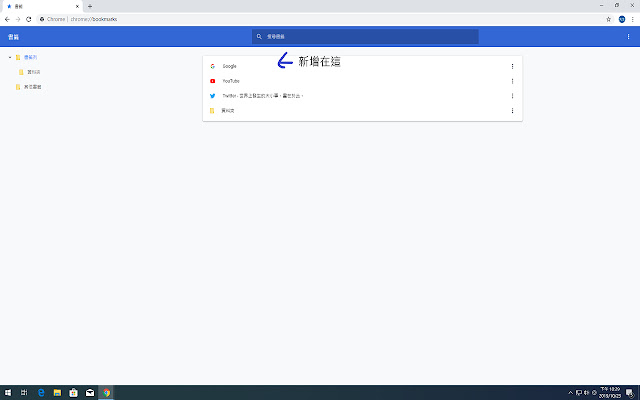The width and height of the screenshot is (640, 400).
Task: Click the network icon in the system tray
Action: point(578,393)
